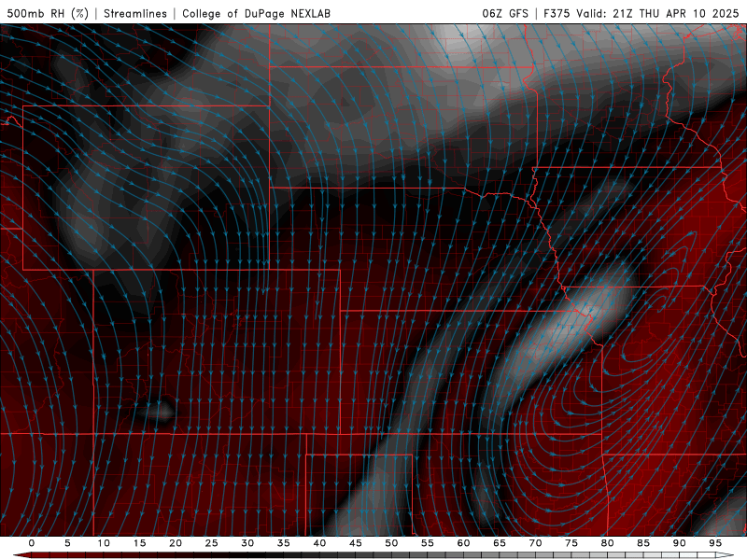747x560 pixels.
Task: Click the "5" value on the colorbar
Action: [67, 543]
